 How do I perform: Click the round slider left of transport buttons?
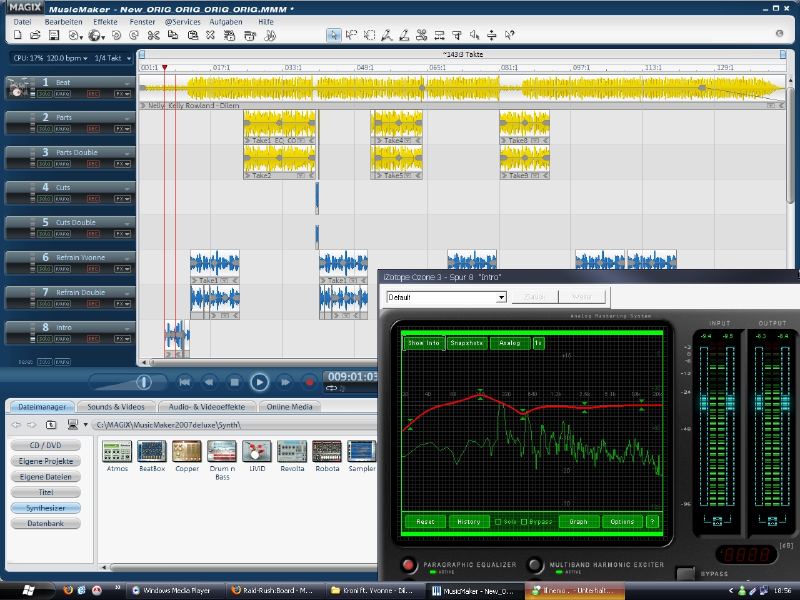click(x=144, y=382)
